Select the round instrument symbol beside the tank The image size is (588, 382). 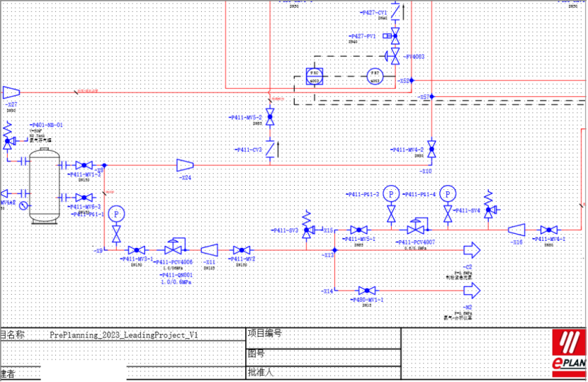coord(23,206)
